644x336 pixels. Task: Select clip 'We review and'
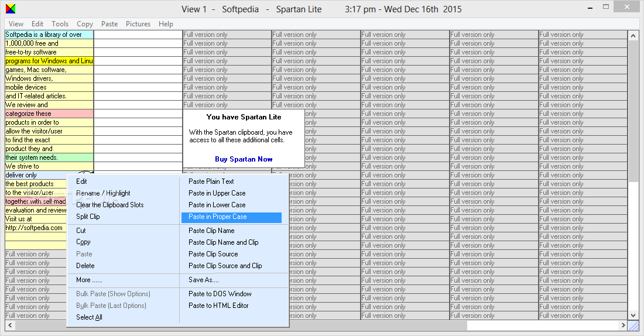[49, 105]
